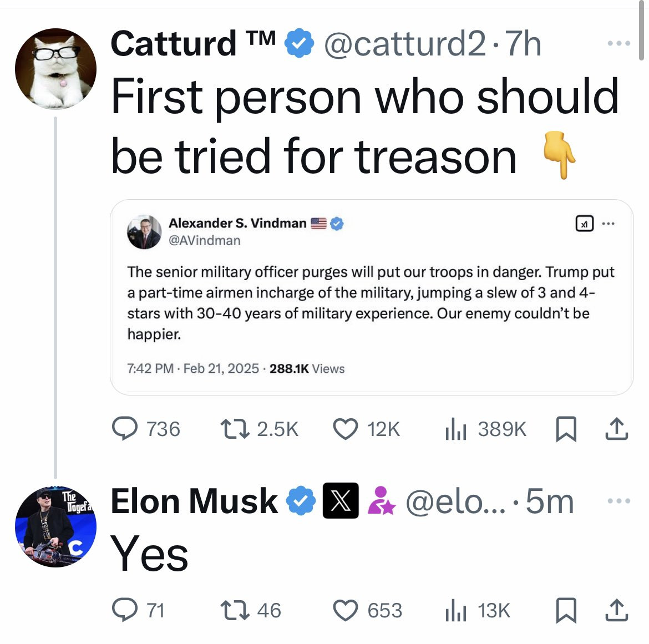The height and width of the screenshot is (644, 649).
Task: Open Catturd's cat profile picture
Action: (x=55, y=69)
